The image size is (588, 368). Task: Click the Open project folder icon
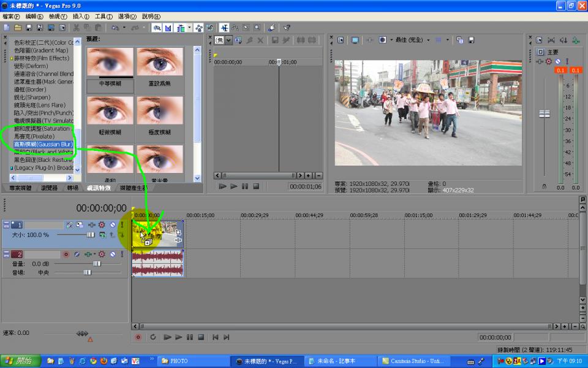tap(18, 28)
